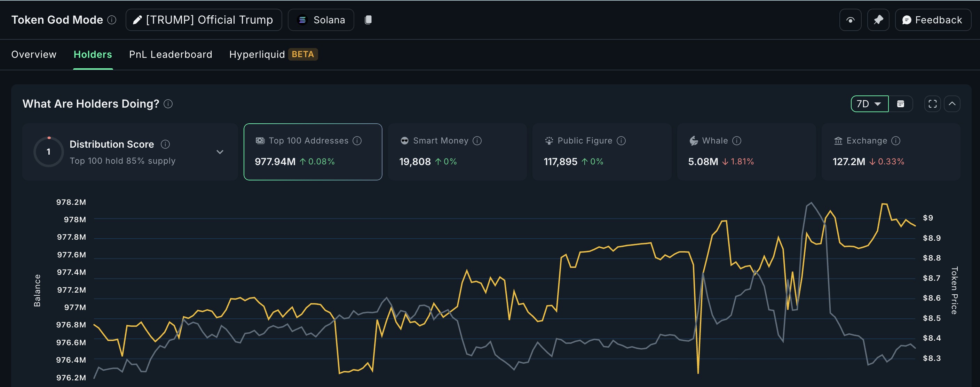Click the $8.3 Token Price axis label

click(932, 358)
